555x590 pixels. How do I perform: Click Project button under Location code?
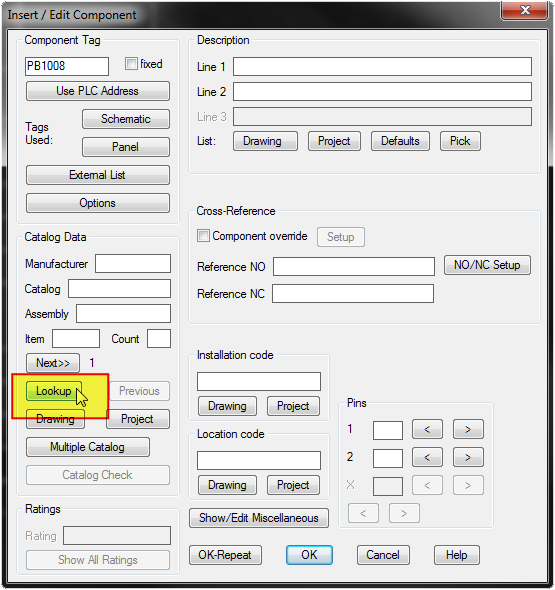293,485
